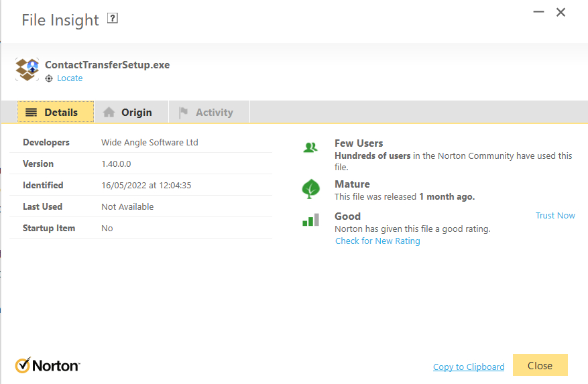
Task: Click the Details tab list icon
Action: click(31, 112)
